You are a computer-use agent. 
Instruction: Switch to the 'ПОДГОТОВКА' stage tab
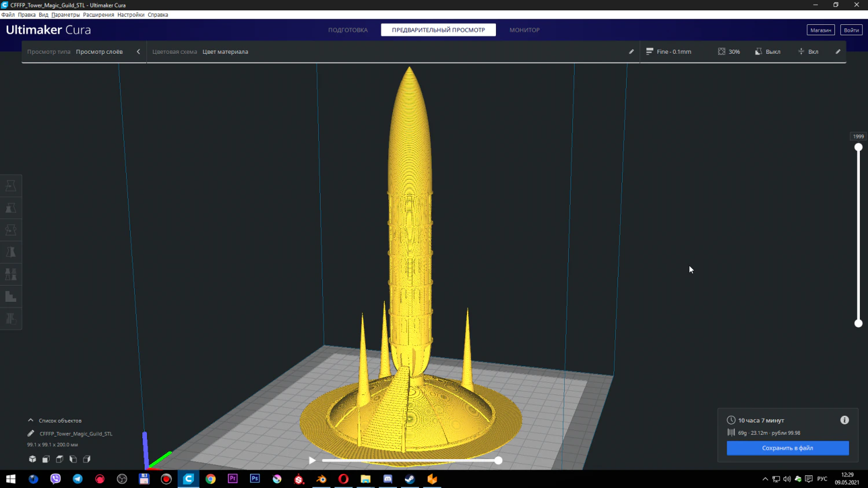tap(348, 30)
